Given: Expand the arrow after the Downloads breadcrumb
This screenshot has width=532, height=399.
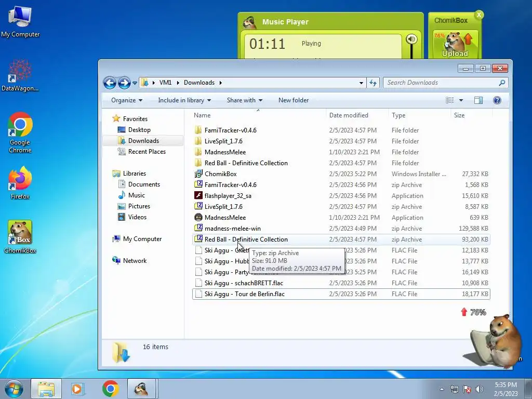Looking at the screenshot, I should tap(220, 83).
